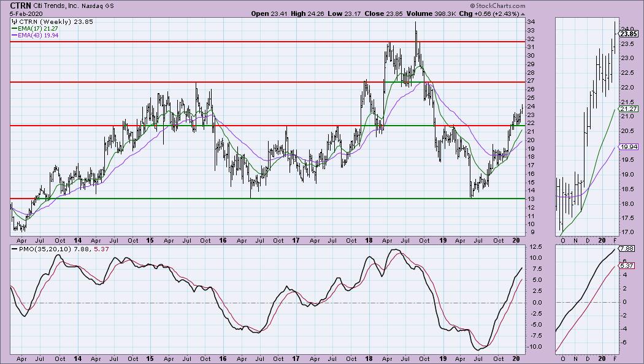Click the date '5-Feb-2020'
Screen dimensions: 644x364
click(x=26, y=13)
